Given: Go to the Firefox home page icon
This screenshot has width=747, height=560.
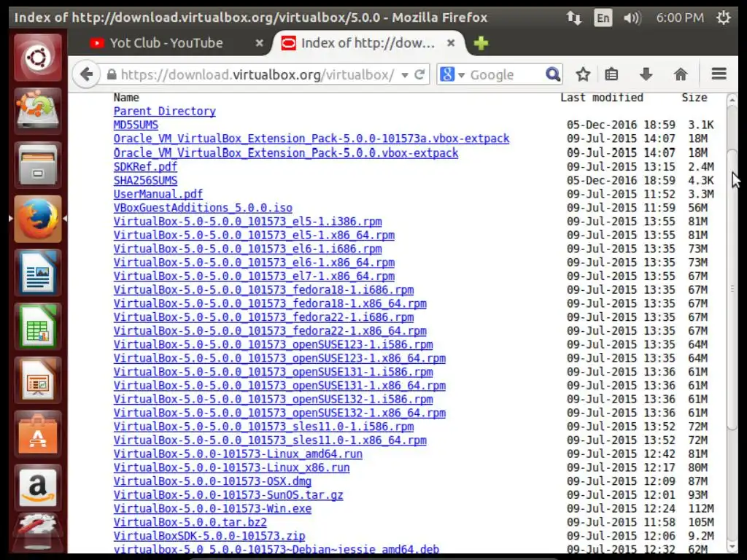Looking at the screenshot, I should coord(681,74).
